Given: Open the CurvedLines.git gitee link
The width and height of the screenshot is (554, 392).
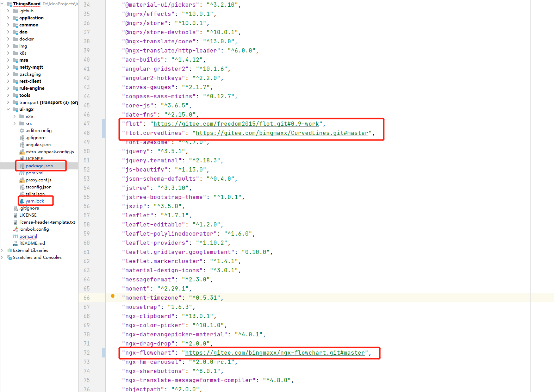Looking at the screenshot, I should (x=282, y=133).
